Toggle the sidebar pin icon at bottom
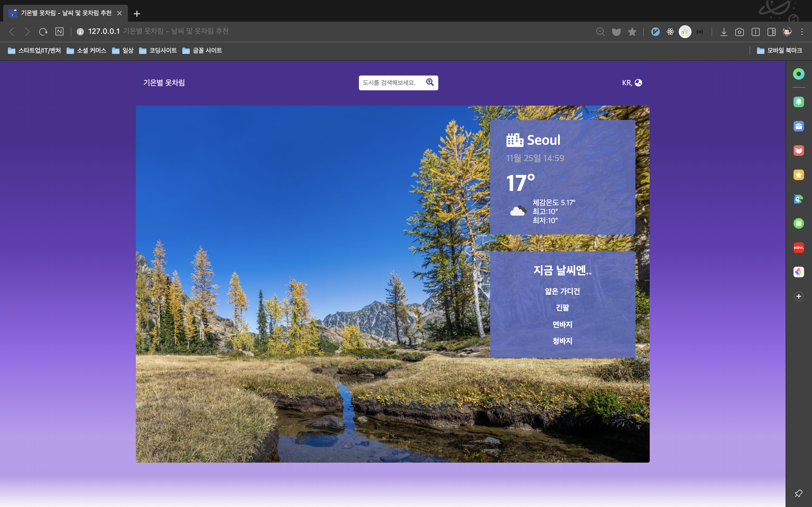The height and width of the screenshot is (507, 812). coord(798,493)
